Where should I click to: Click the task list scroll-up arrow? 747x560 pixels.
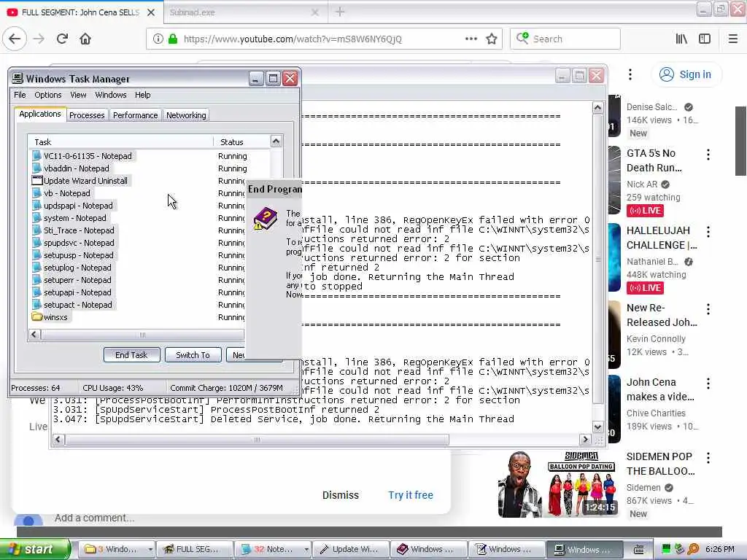point(276,141)
